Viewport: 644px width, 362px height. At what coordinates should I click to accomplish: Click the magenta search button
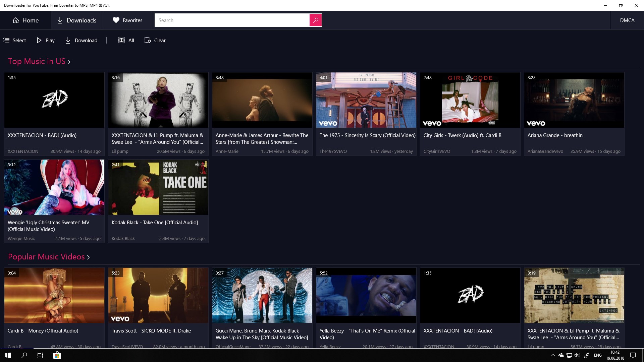(x=315, y=20)
